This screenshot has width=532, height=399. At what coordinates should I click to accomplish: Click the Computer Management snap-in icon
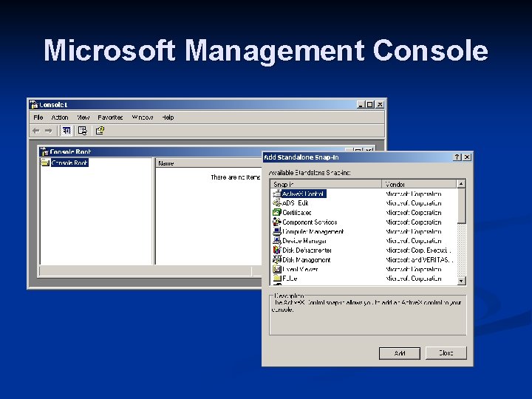click(277, 231)
